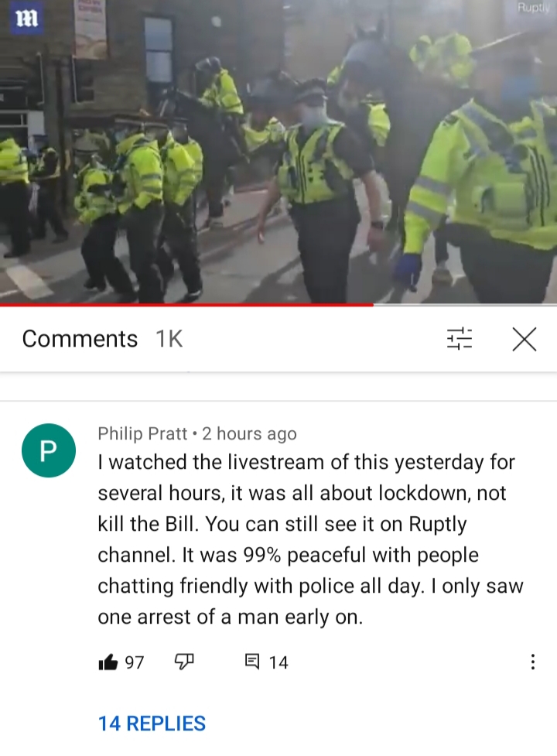The width and height of the screenshot is (557, 756).
Task: Tap the 97 like count number
Action: 135,662
